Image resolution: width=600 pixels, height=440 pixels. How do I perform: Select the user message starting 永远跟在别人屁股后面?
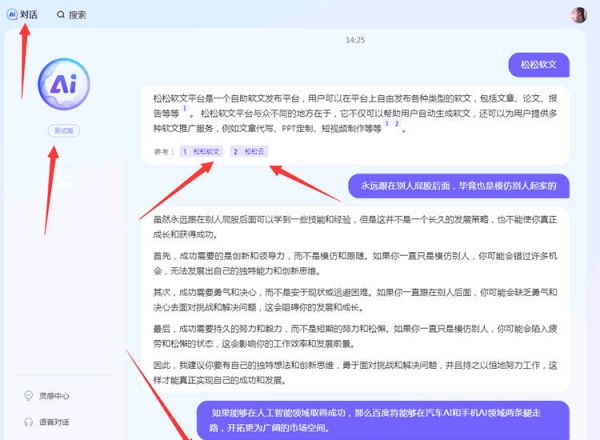coord(459,186)
